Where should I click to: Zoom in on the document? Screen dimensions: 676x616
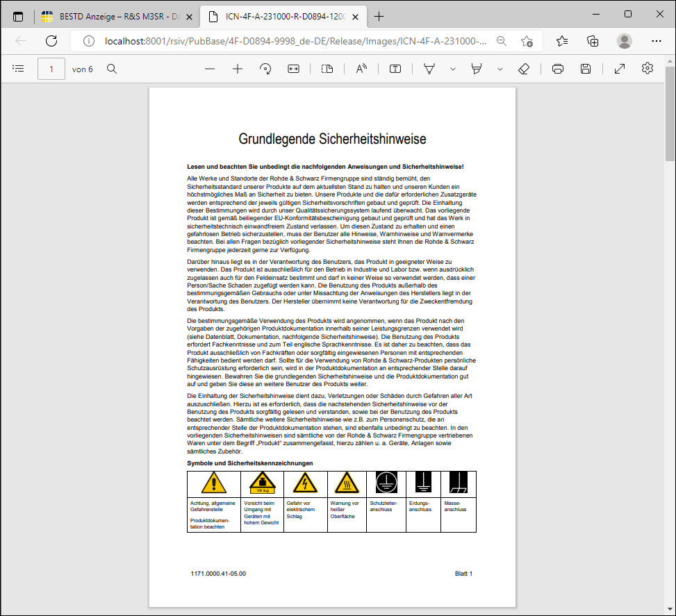click(237, 68)
